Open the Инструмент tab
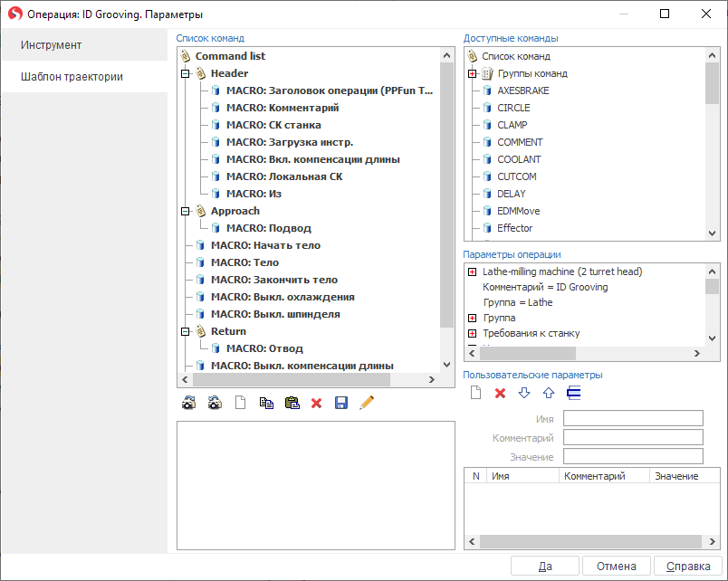Viewport: 728px width, 581px height. (52, 45)
